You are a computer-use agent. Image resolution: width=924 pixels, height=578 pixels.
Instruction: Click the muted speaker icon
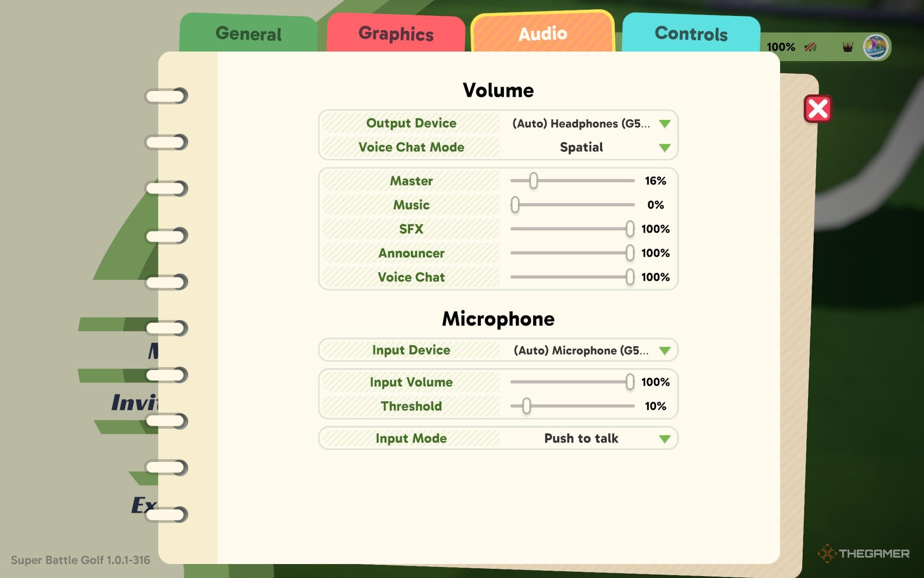tap(810, 47)
